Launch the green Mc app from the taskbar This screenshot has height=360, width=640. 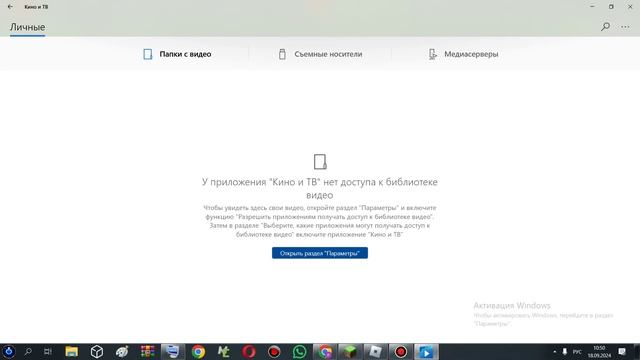tap(223, 351)
